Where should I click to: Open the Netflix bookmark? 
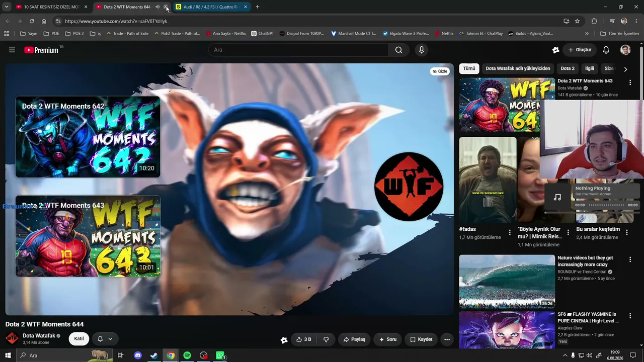443,34
